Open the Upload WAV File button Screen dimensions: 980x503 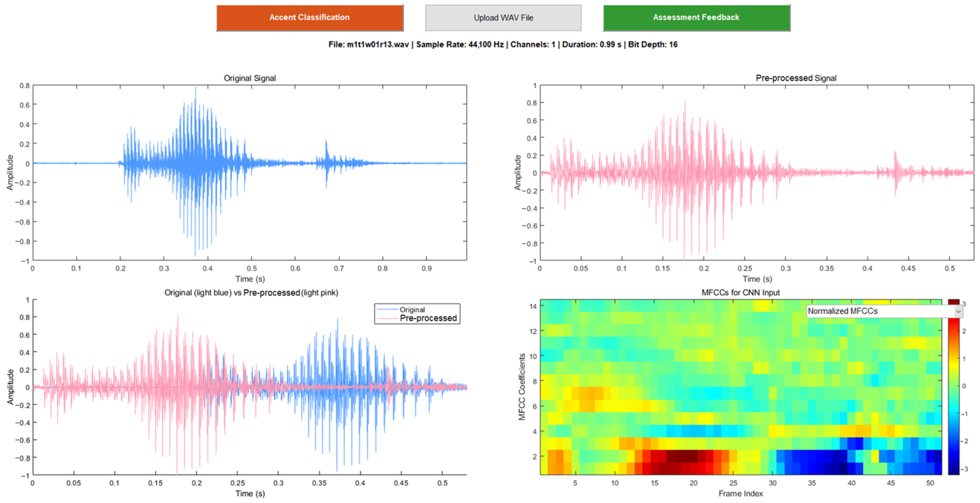[503, 18]
